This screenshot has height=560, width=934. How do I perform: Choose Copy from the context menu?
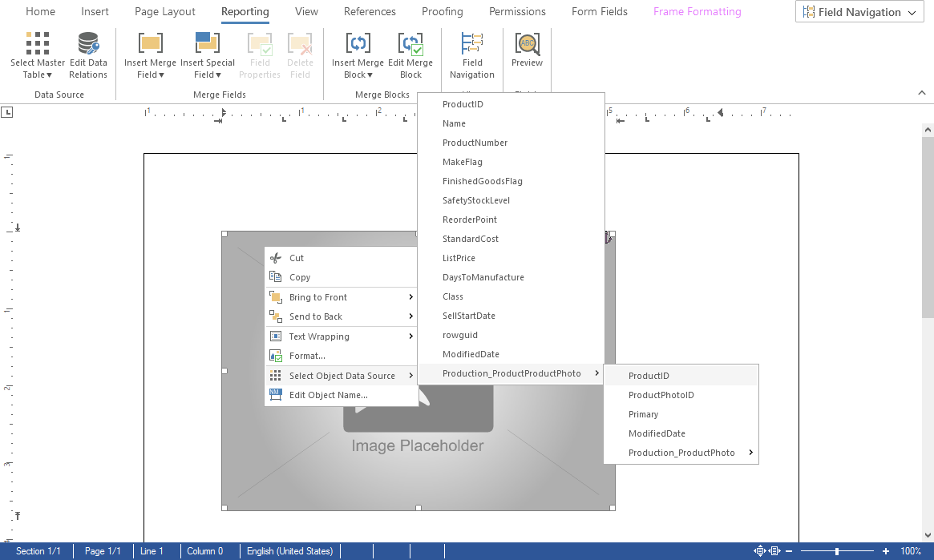[x=341, y=277]
